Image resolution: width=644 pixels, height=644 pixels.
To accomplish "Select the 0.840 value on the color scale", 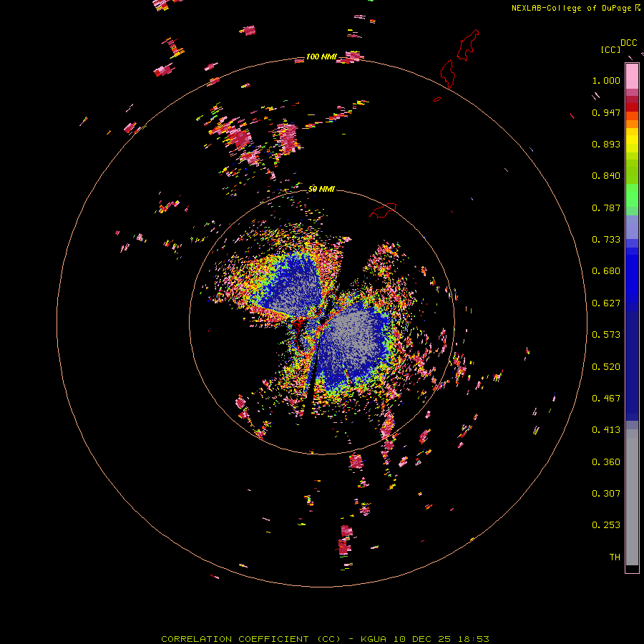I will 606,176.
